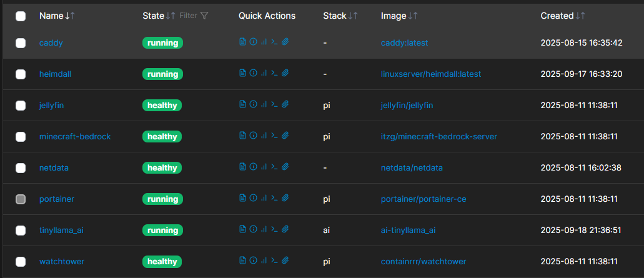View stats chart for jellyfin container
This screenshot has width=644, height=278.
[x=263, y=105]
